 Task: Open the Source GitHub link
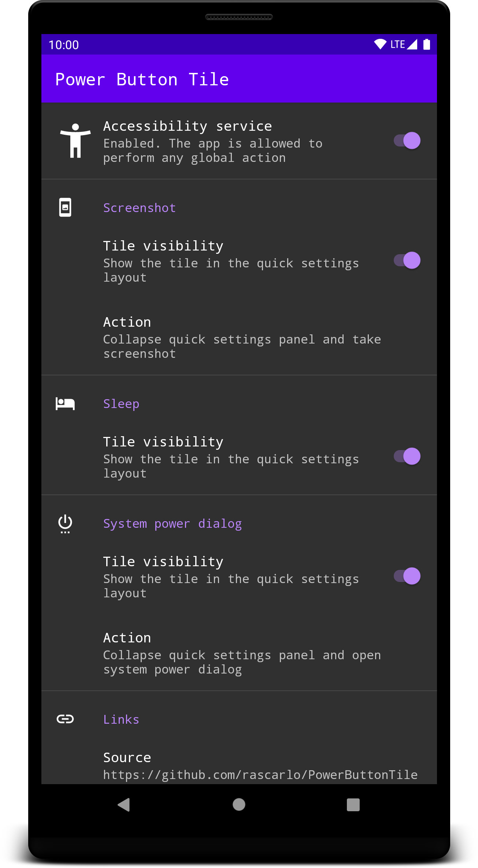(x=260, y=766)
